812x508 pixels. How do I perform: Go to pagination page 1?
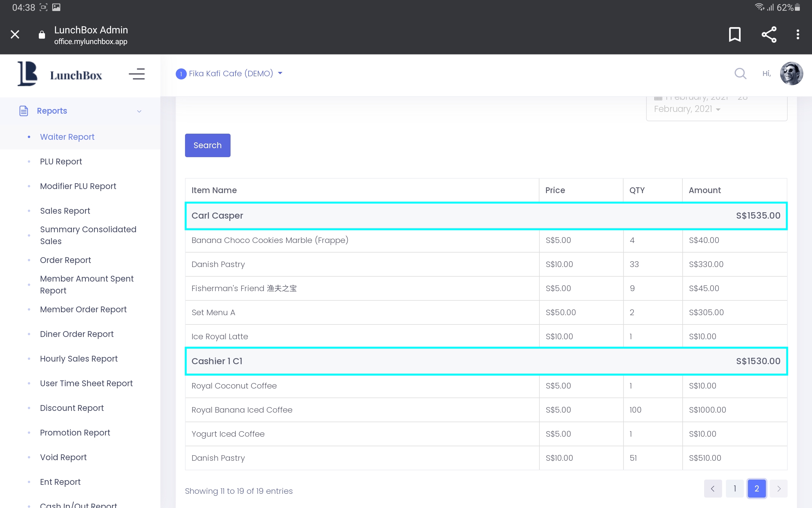[735, 488]
